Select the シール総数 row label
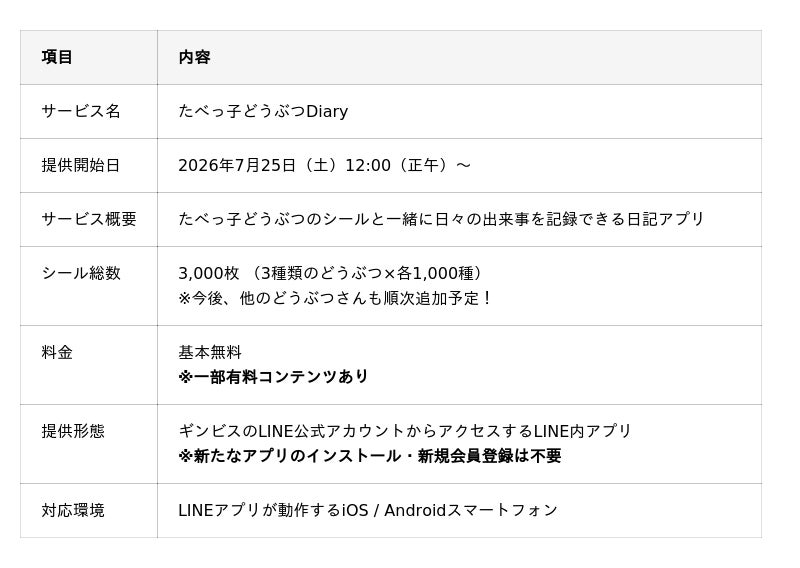The height and width of the screenshot is (568, 800). tap(81, 274)
